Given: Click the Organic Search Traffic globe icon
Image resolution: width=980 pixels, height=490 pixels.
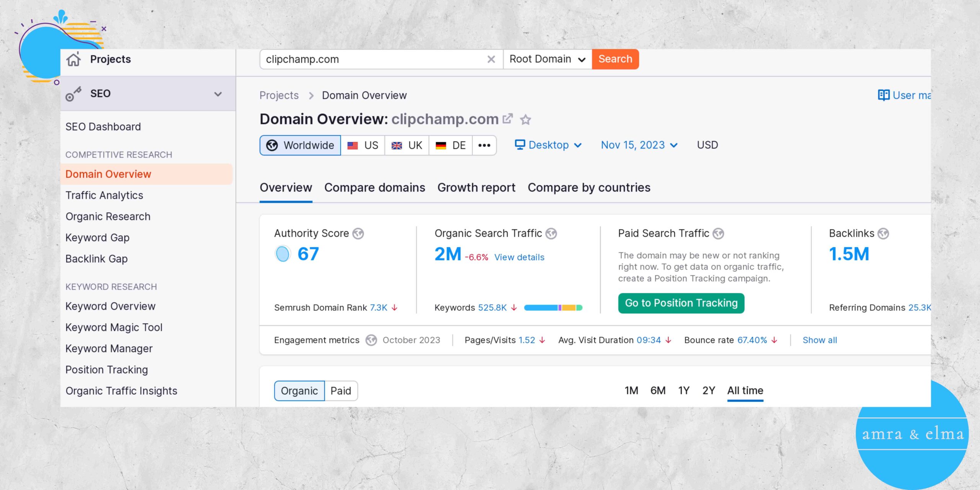Looking at the screenshot, I should pyautogui.click(x=551, y=234).
